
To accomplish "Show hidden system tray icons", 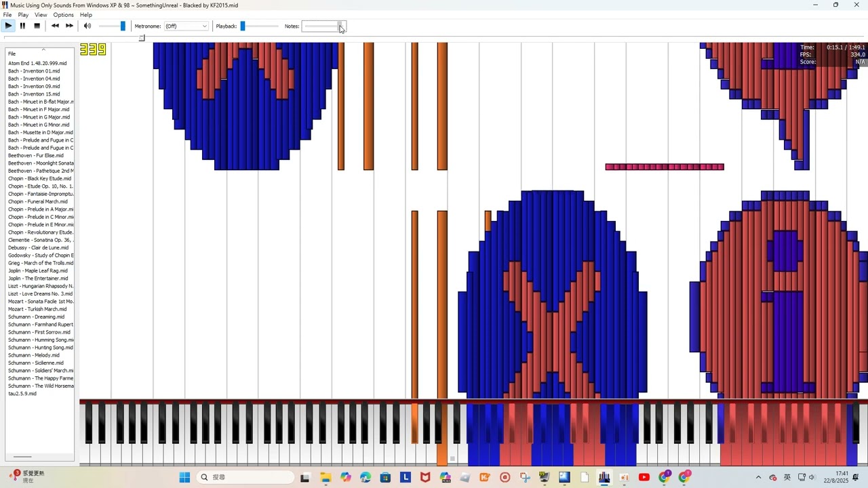I will coord(758,477).
